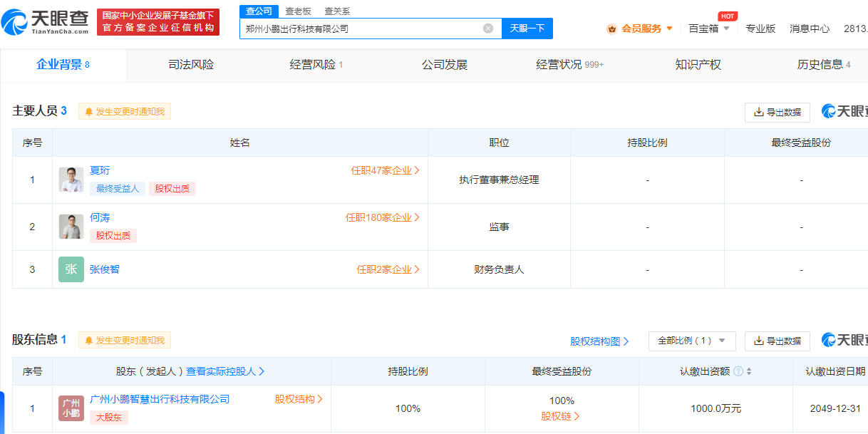Open 百宝箱 dropdown
Viewport: 868px width, 434px height.
point(709,29)
